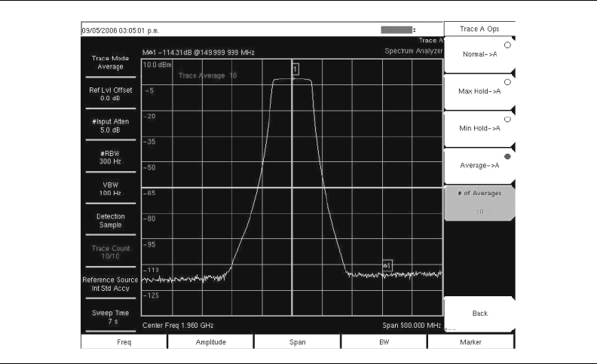Screen dimensions: 597x364
Task: Click the Detection Sample setting
Action: tap(110, 221)
